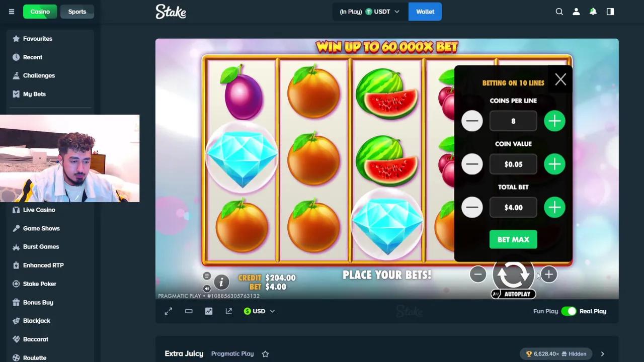
Task: Increase coins per line with plus
Action: (554, 121)
